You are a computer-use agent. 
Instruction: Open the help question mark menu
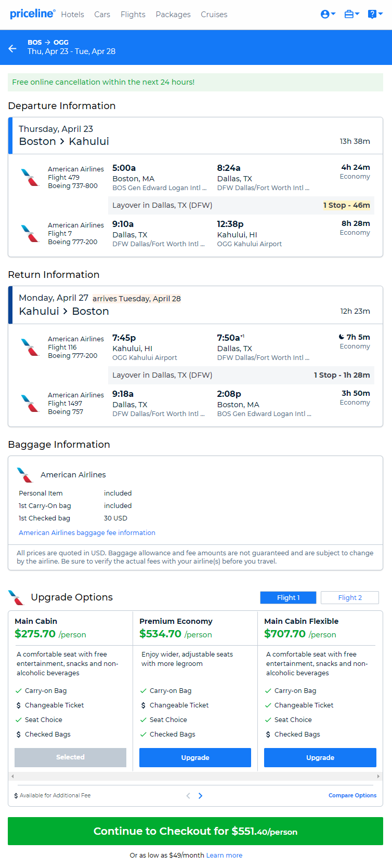(x=375, y=15)
